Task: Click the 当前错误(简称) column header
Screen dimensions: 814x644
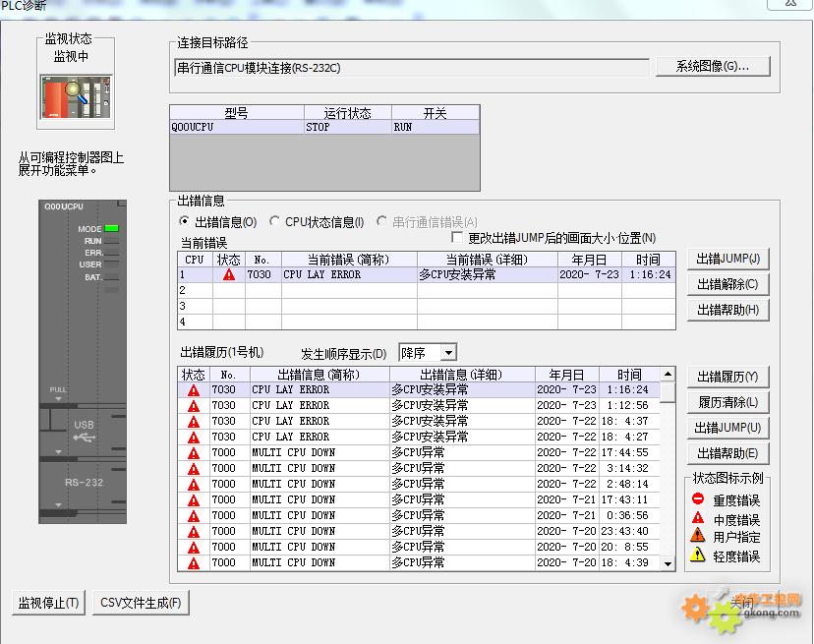Action: click(x=349, y=260)
